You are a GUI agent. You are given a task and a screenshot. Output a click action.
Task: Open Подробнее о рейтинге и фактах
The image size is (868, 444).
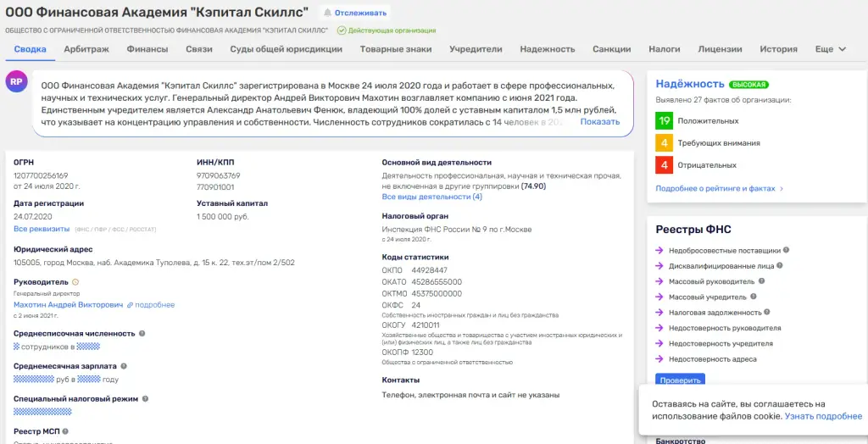tap(720, 189)
